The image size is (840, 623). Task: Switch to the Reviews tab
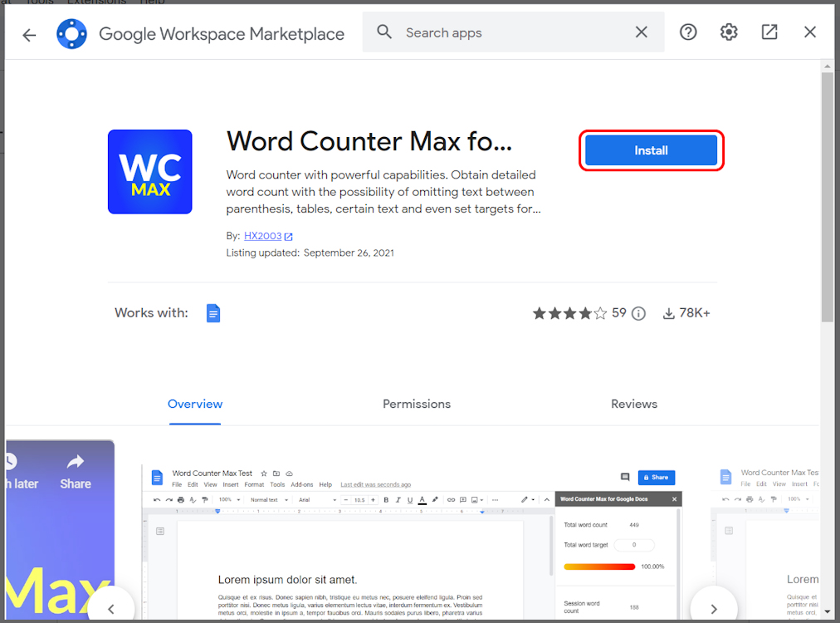pos(633,405)
